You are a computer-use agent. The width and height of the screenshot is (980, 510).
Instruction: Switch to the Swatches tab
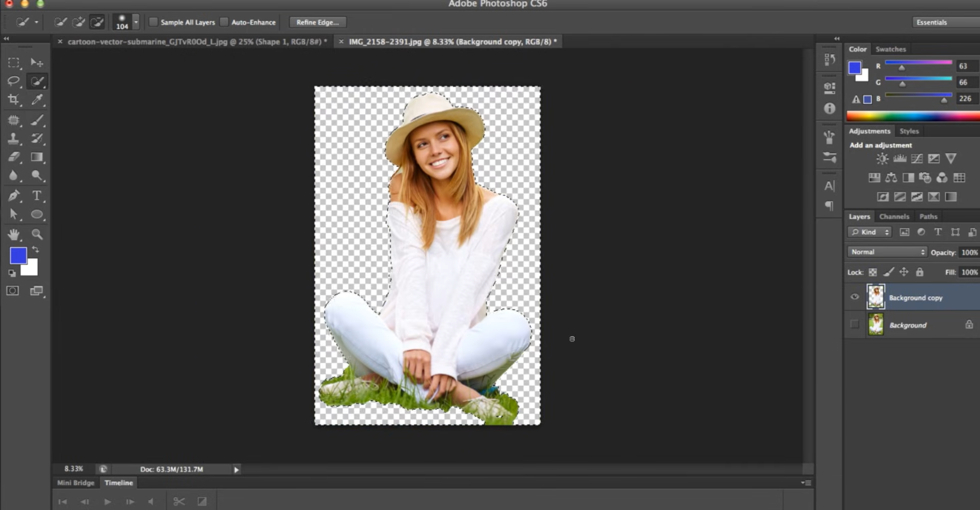click(890, 49)
